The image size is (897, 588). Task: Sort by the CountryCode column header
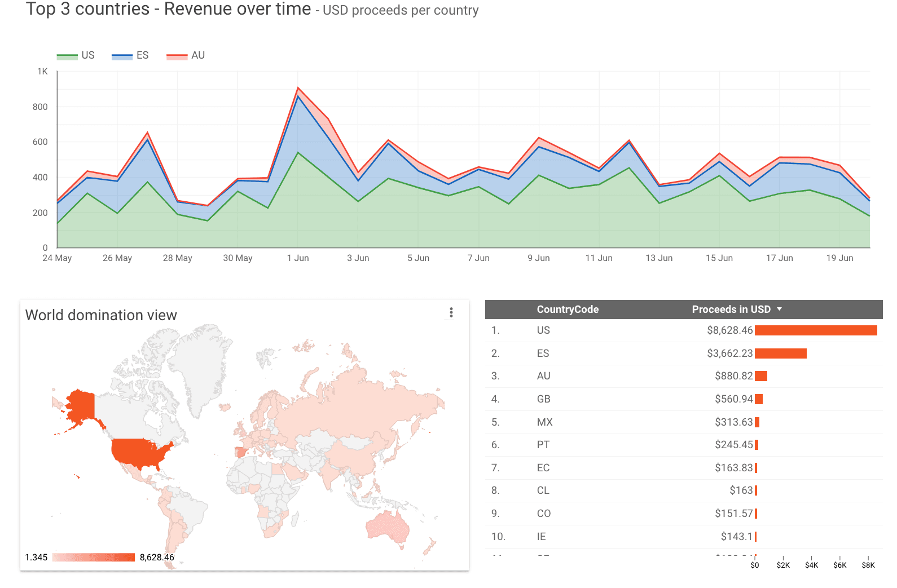568,310
